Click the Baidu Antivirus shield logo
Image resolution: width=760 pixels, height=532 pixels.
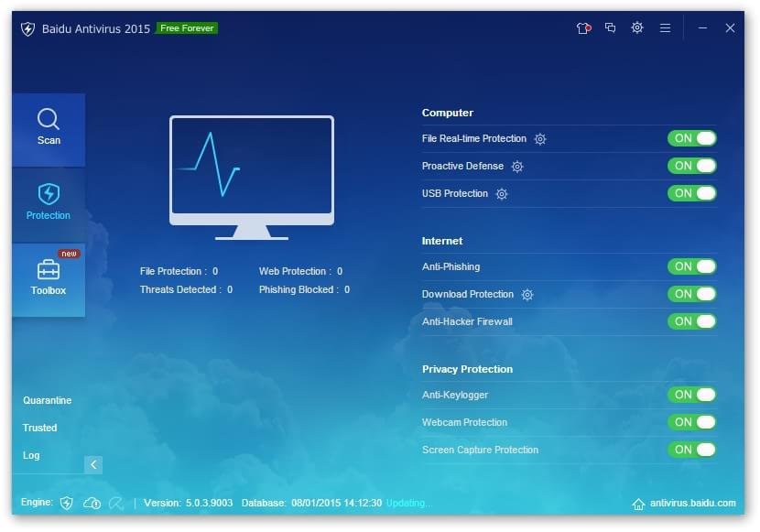tap(28, 29)
